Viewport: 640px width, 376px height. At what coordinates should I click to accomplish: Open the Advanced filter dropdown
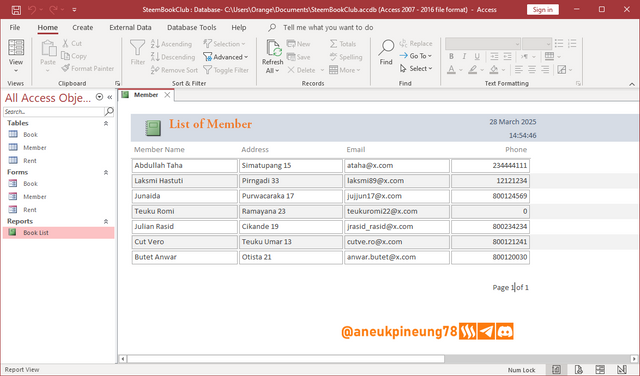[x=226, y=57]
